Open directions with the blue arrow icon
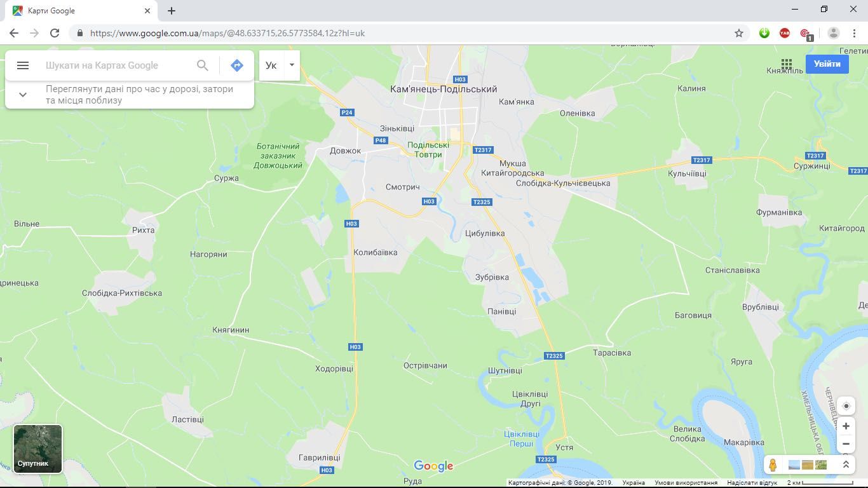868x488 pixels. coord(237,65)
